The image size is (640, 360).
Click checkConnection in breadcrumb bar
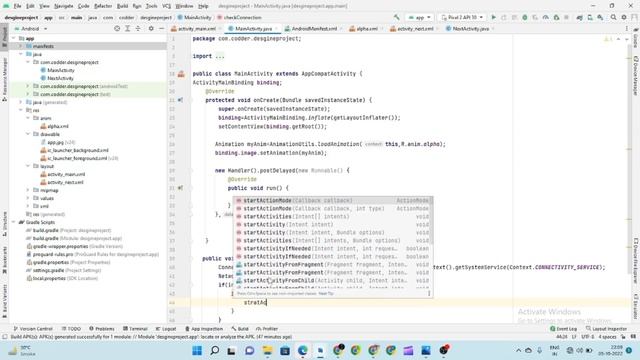[x=242, y=18]
